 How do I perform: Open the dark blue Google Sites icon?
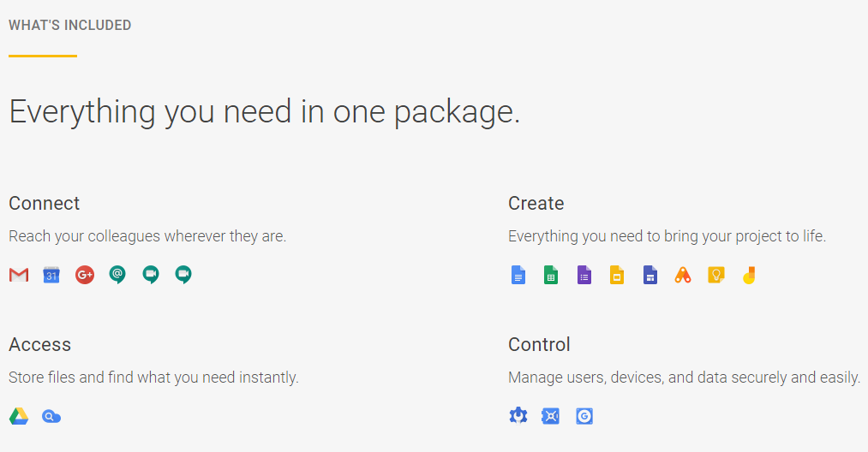coord(650,275)
